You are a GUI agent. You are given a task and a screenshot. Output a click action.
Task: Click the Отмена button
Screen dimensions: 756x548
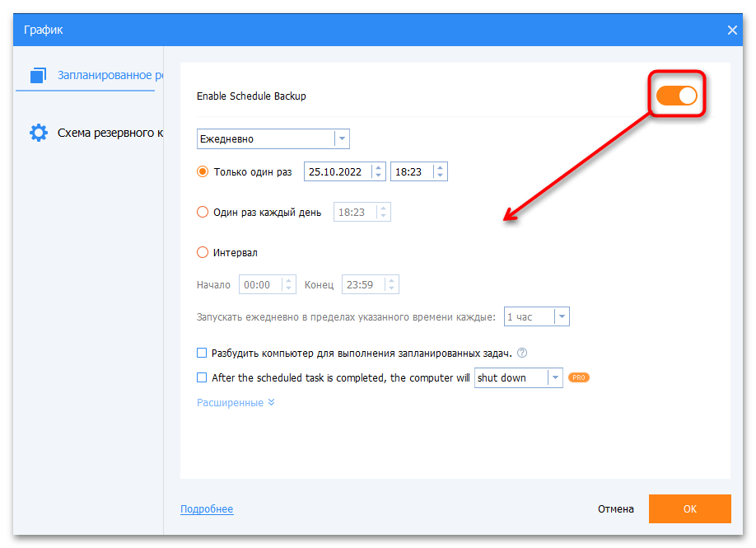pyautogui.click(x=616, y=509)
